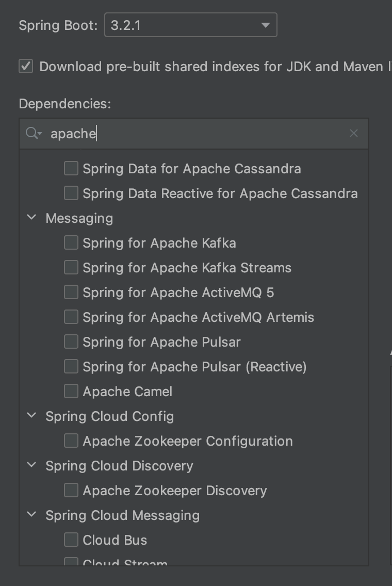Collapse the Spring Cloud Config group
This screenshot has height=586, width=392.
click(x=31, y=416)
